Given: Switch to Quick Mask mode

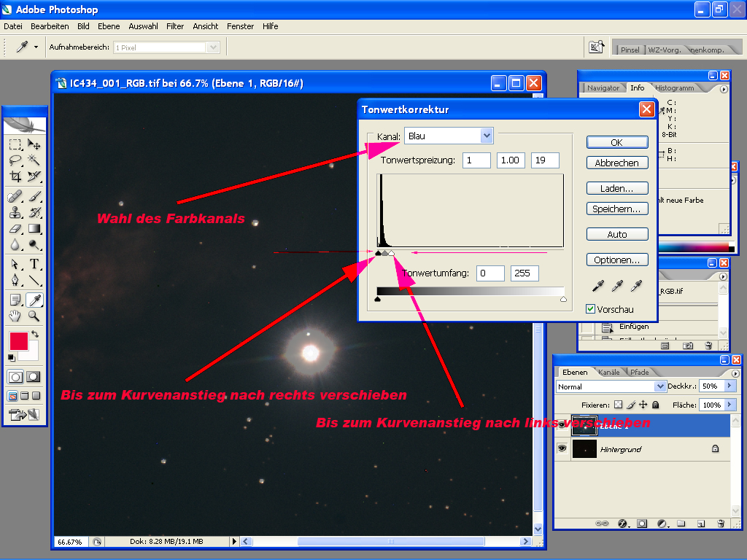Looking at the screenshot, I should click(x=34, y=377).
